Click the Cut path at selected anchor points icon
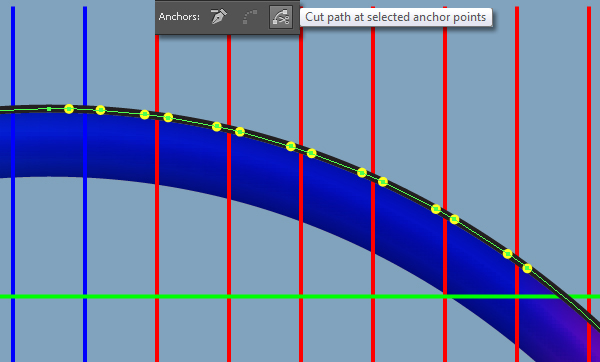The image size is (600, 362). 281,17
